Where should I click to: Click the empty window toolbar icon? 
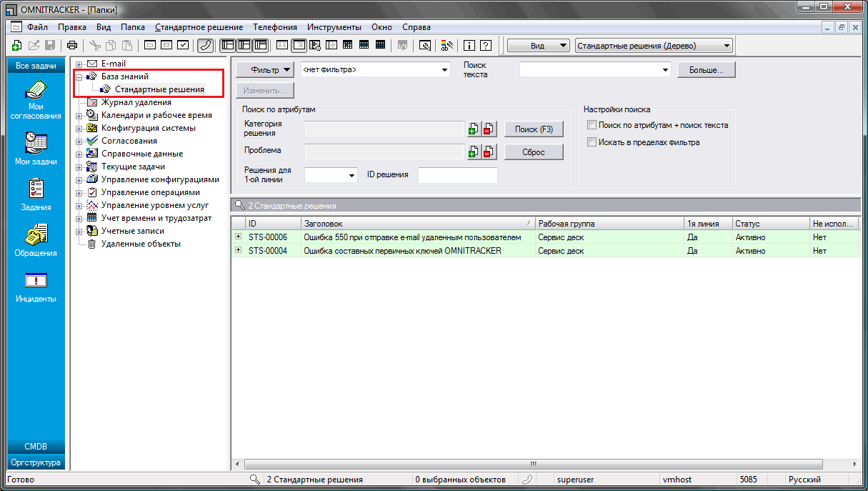[150, 46]
